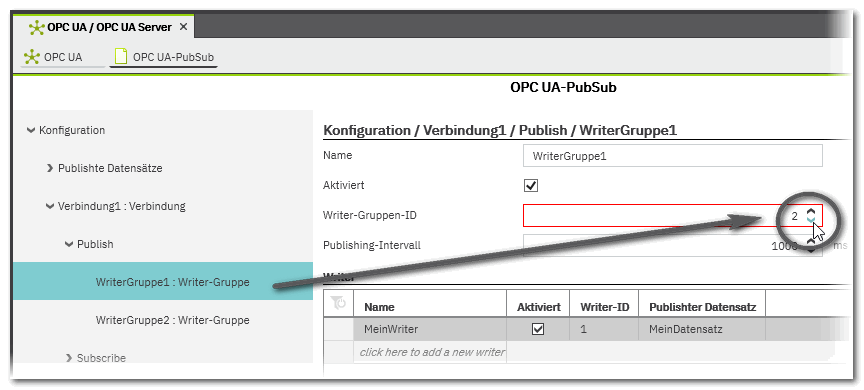Decrease the Publishing-Intervall with down arrow
This screenshot has width=864, height=390.
[811, 250]
